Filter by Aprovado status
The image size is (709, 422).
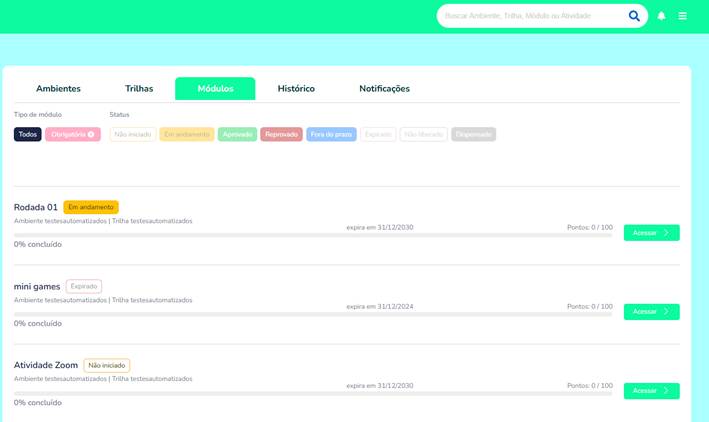[237, 134]
